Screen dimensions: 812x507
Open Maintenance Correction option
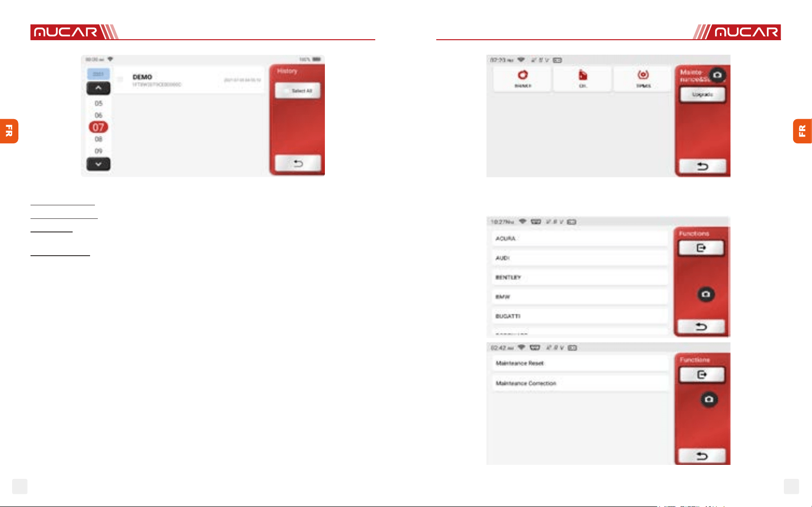click(x=581, y=383)
